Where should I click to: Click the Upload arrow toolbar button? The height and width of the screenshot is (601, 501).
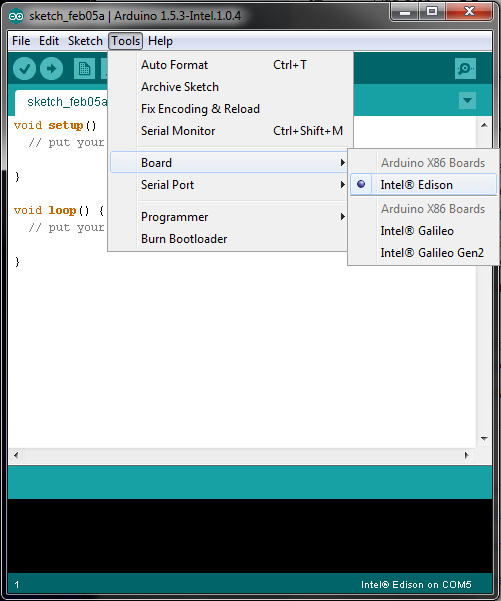point(51,69)
